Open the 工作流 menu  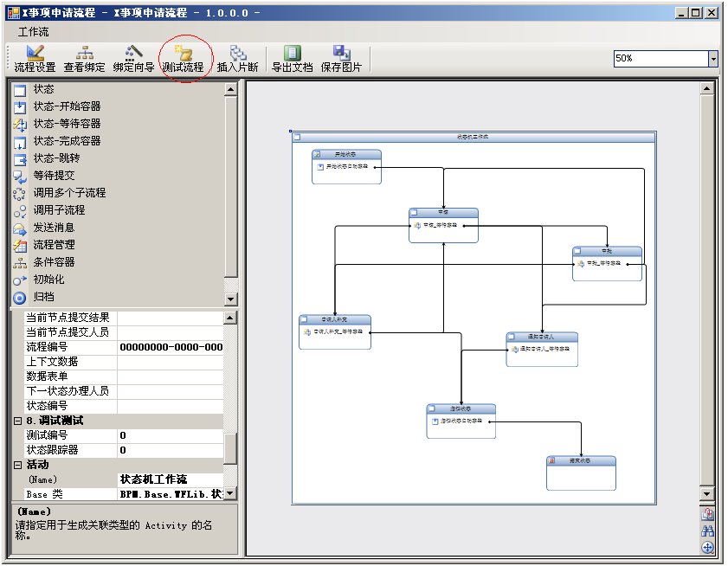(x=34, y=32)
